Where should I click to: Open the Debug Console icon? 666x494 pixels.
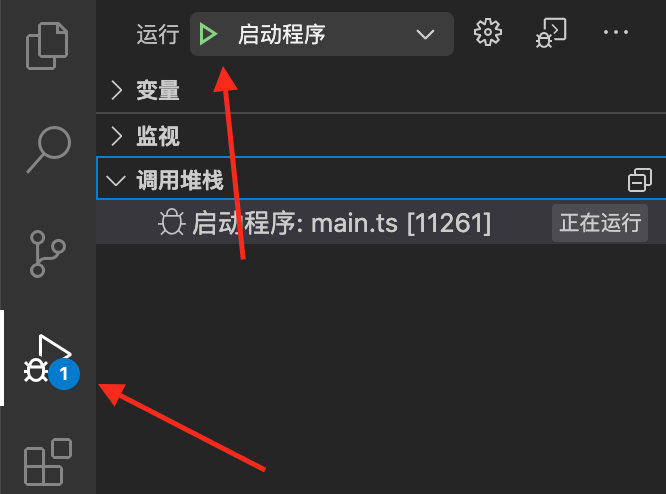[x=551, y=33]
